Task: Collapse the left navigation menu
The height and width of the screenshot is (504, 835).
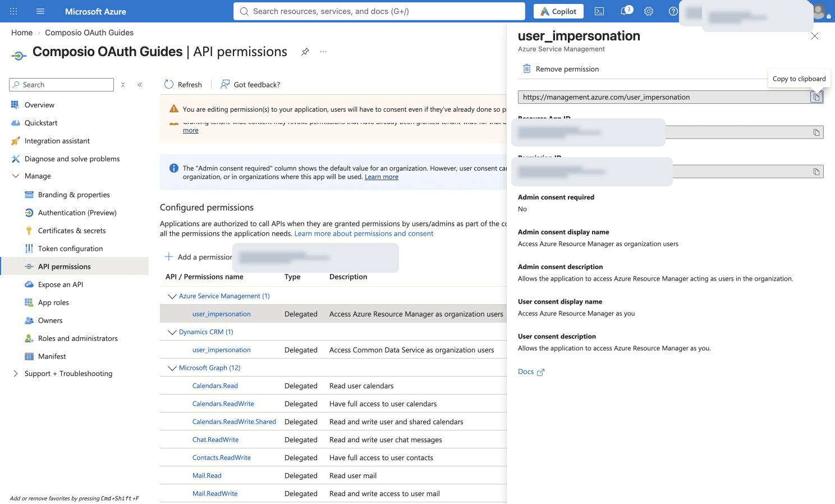Action: tap(140, 85)
